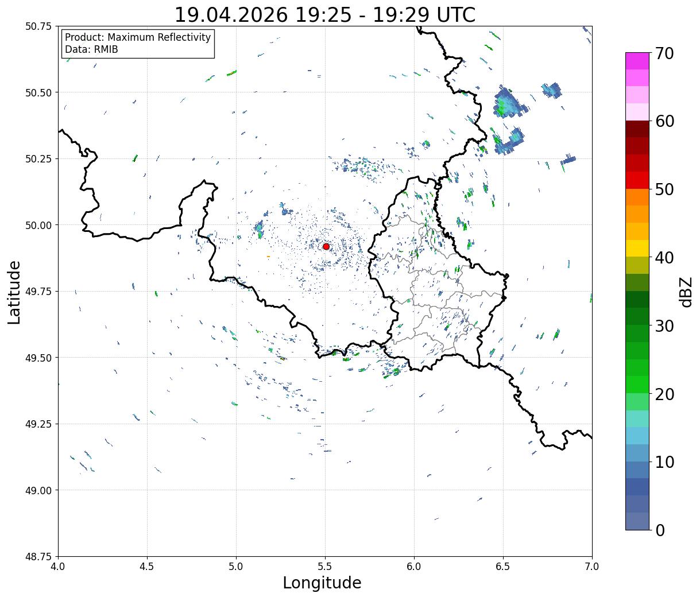700x597 pixels.
Task: Select the bright red 50 dBZ colorbar segment
Action: pos(637,180)
